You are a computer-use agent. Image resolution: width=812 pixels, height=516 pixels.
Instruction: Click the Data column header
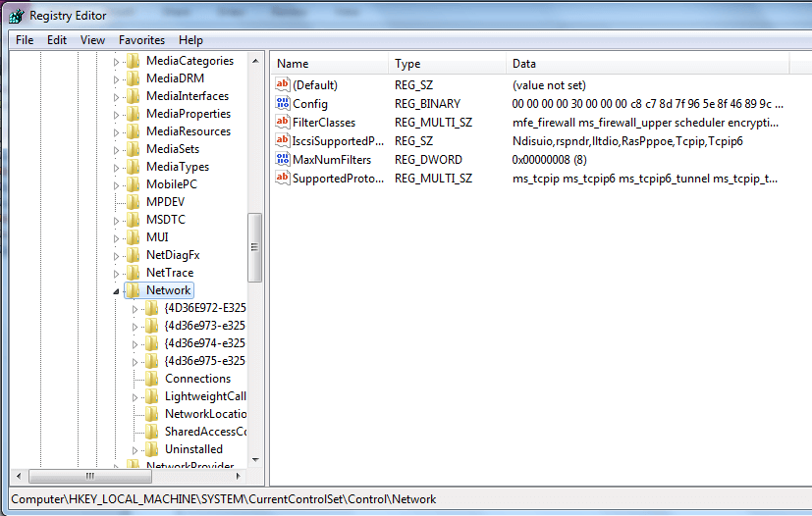647,63
